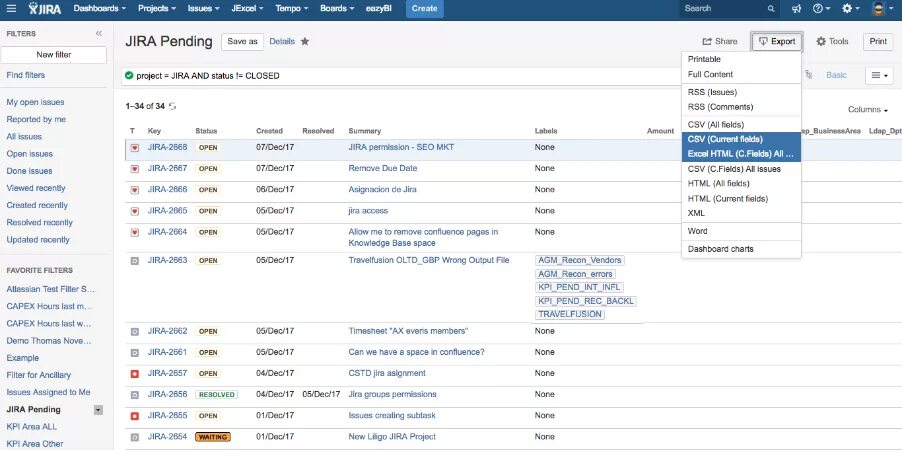
Task: Click the JQL query input field
Action: coord(403,76)
